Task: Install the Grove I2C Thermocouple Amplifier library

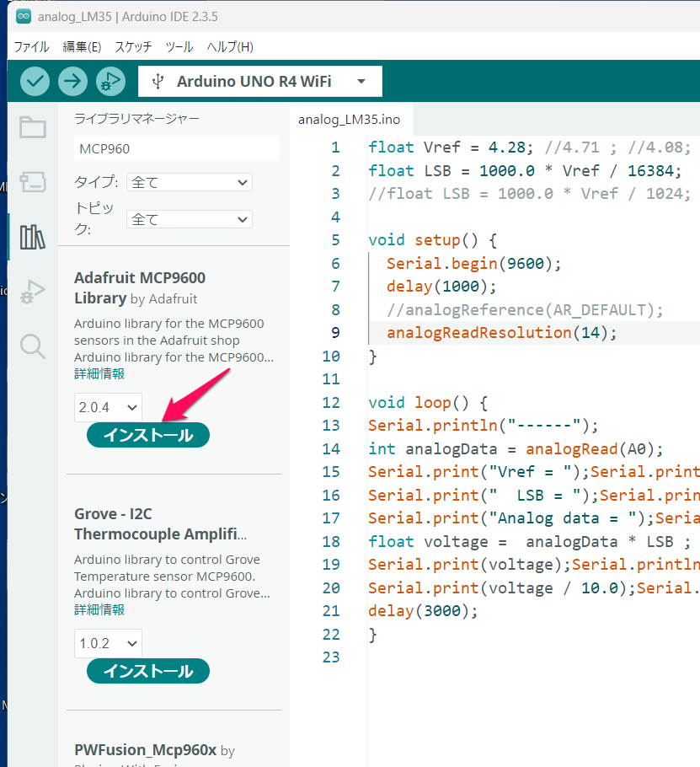Action: tap(148, 671)
